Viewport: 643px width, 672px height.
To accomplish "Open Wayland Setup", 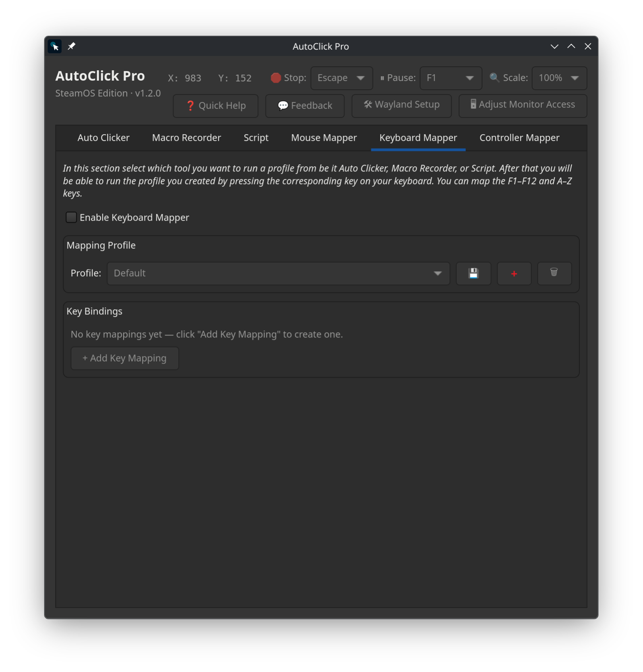I will tap(402, 105).
